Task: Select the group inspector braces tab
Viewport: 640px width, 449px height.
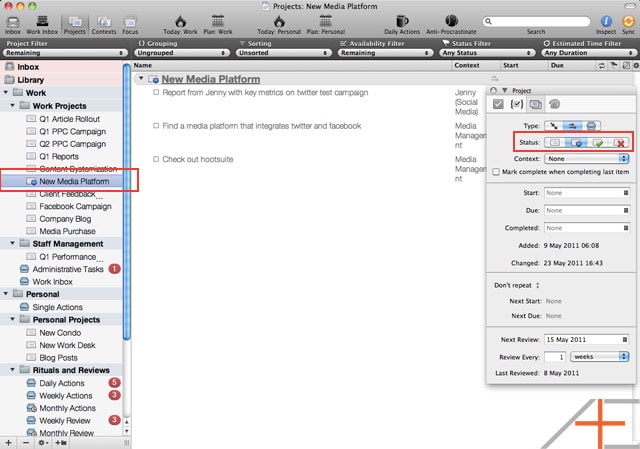Action: [517, 104]
